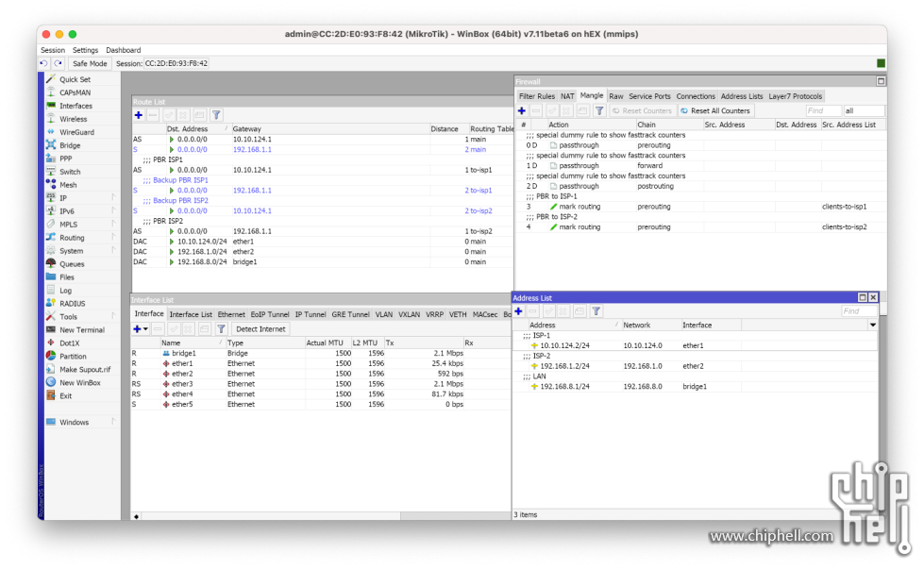Click the redo arrow in main toolbar

(x=58, y=63)
